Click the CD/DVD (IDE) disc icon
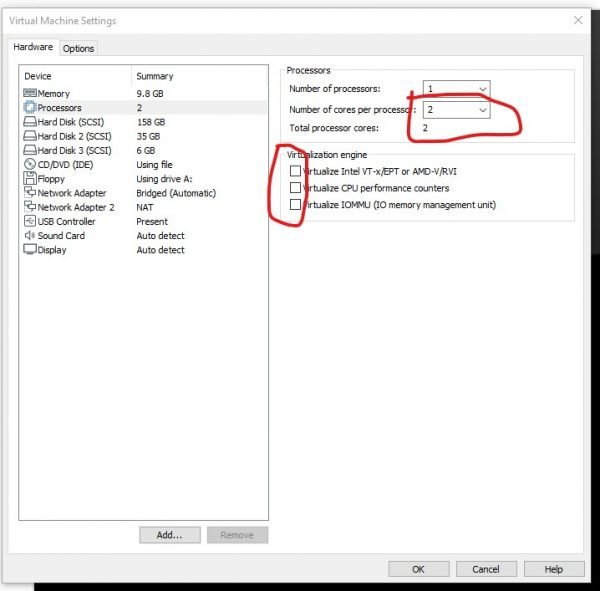Image resolution: width=600 pixels, height=591 pixels. tap(30, 164)
